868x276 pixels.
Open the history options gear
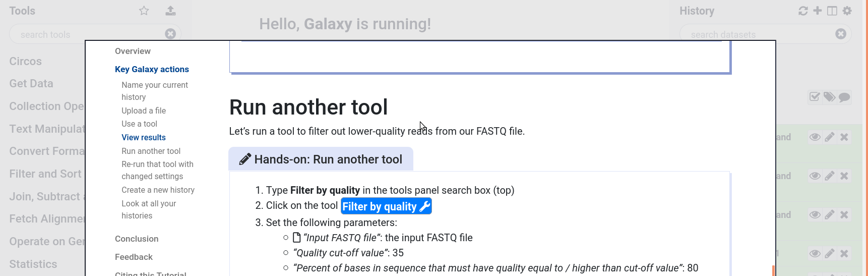click(847, 11)
